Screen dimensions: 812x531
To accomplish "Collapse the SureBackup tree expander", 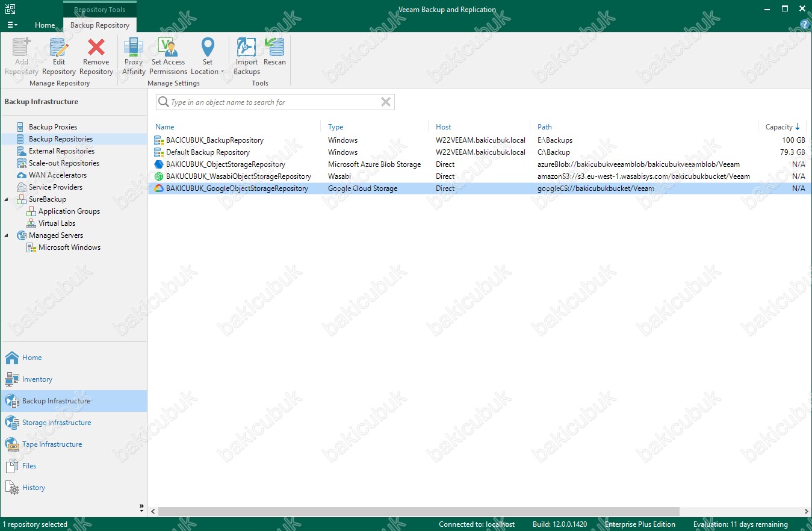I will [x=7, y=199].
